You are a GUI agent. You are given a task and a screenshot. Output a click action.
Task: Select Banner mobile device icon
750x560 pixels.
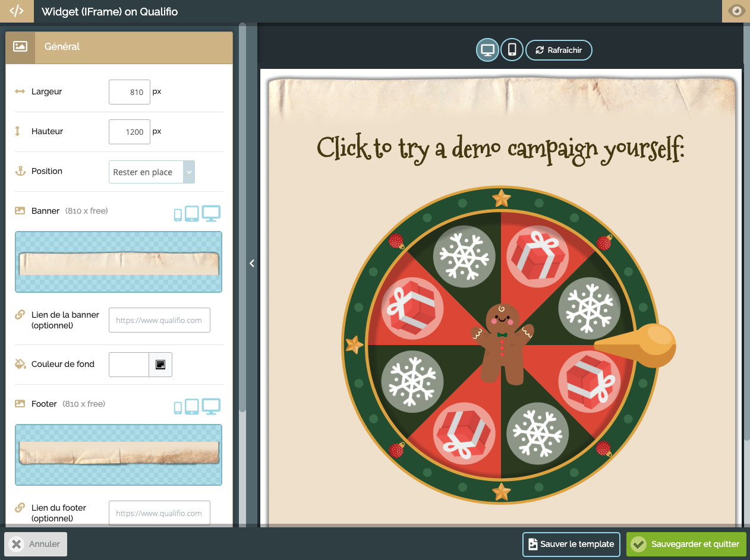coord(178,215)
